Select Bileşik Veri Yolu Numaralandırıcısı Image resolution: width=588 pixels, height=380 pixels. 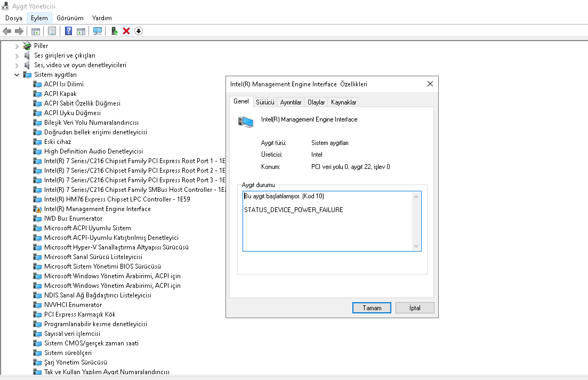(x=91, y=123)
